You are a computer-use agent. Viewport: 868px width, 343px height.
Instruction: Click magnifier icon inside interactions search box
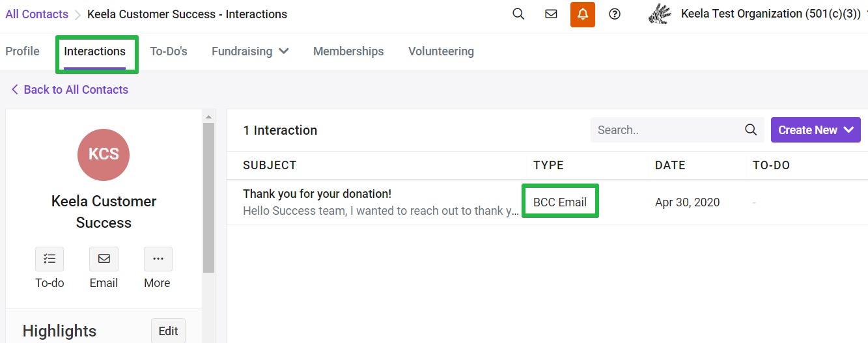click(751, 130)
